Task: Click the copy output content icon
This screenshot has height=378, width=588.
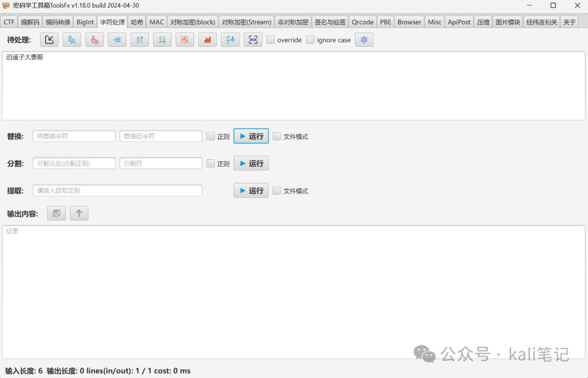Action: coord(57,214)
